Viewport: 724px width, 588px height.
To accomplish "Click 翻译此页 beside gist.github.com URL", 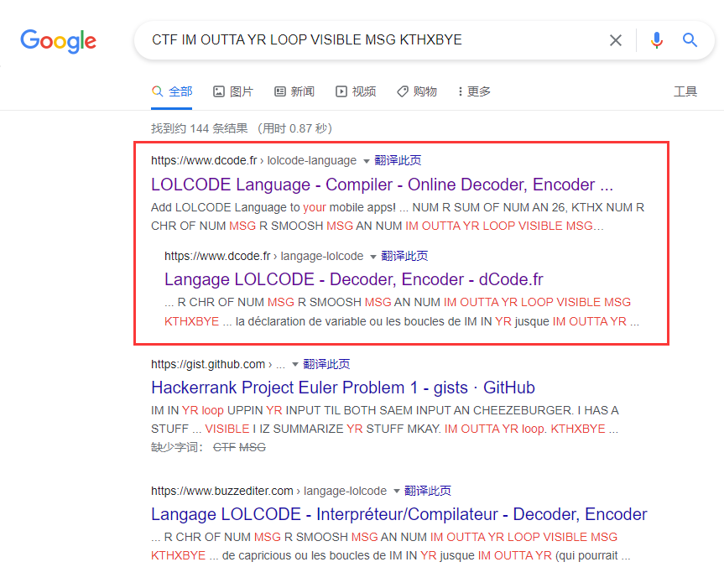I will pos(326,364).
